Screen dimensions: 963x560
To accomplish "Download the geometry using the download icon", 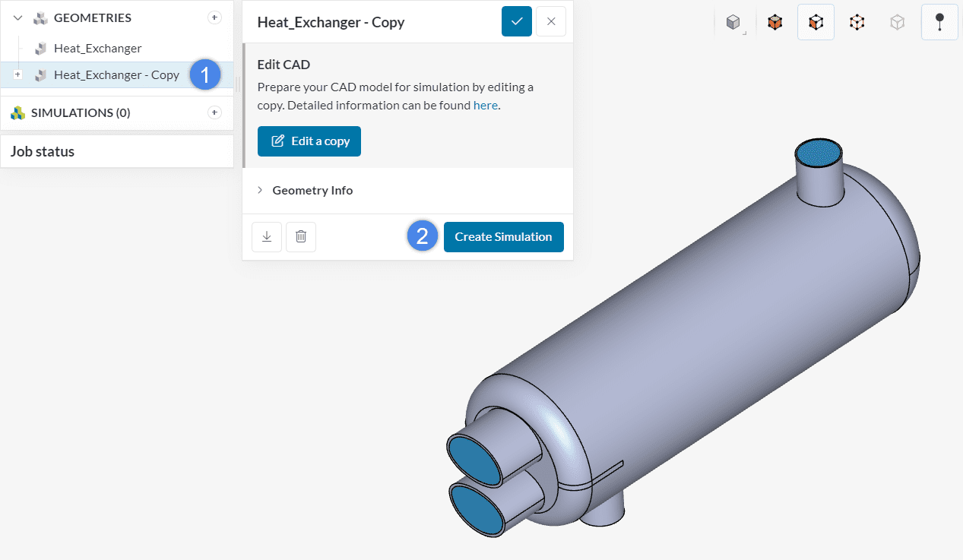I will point(267,237).
